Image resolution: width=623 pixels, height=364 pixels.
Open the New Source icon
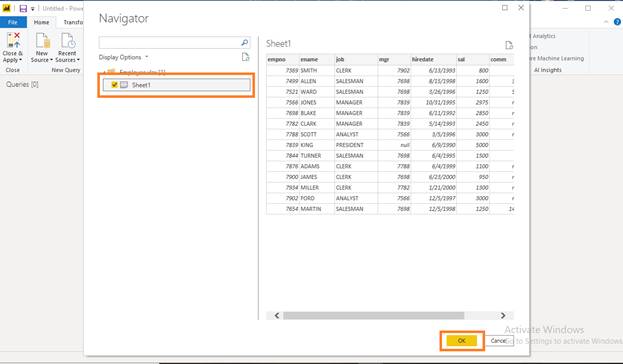pyautogui.click(x=42, y=41)
